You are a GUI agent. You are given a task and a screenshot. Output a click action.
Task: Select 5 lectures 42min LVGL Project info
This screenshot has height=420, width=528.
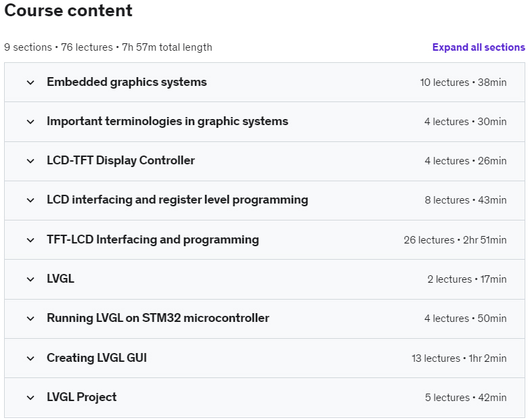click(x=466, y=398)
